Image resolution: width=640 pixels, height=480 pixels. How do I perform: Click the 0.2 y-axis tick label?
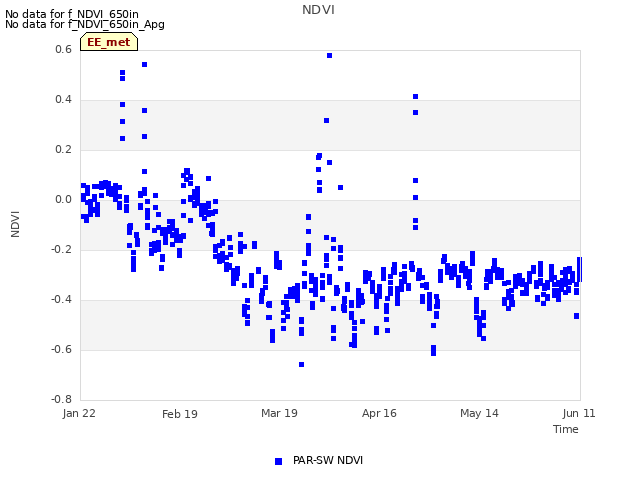click(x=63, y=149)
